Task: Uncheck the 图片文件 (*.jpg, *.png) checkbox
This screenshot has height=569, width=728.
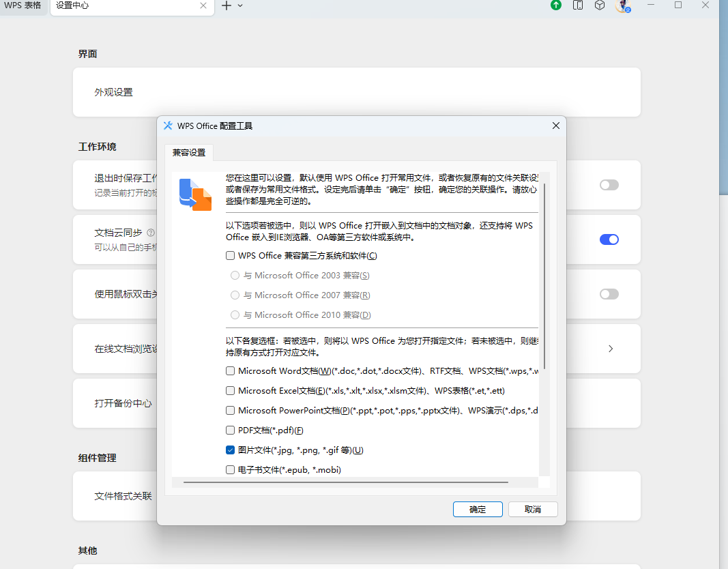Action: 231,450
